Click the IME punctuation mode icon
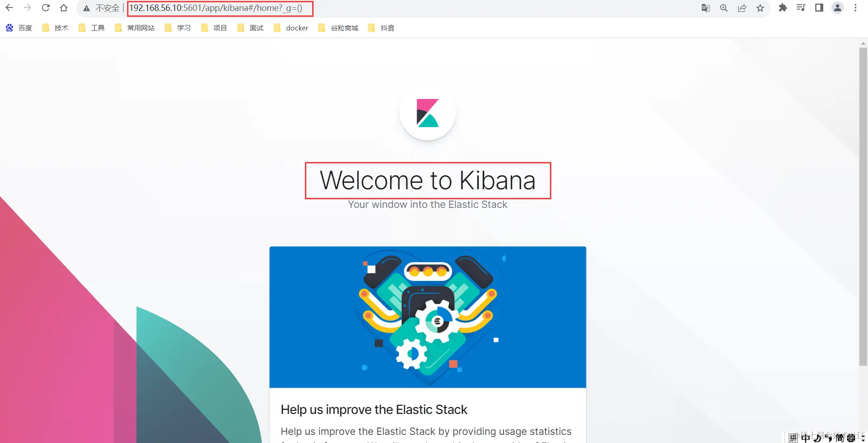 pyautogui.click(x=829, y=438)
